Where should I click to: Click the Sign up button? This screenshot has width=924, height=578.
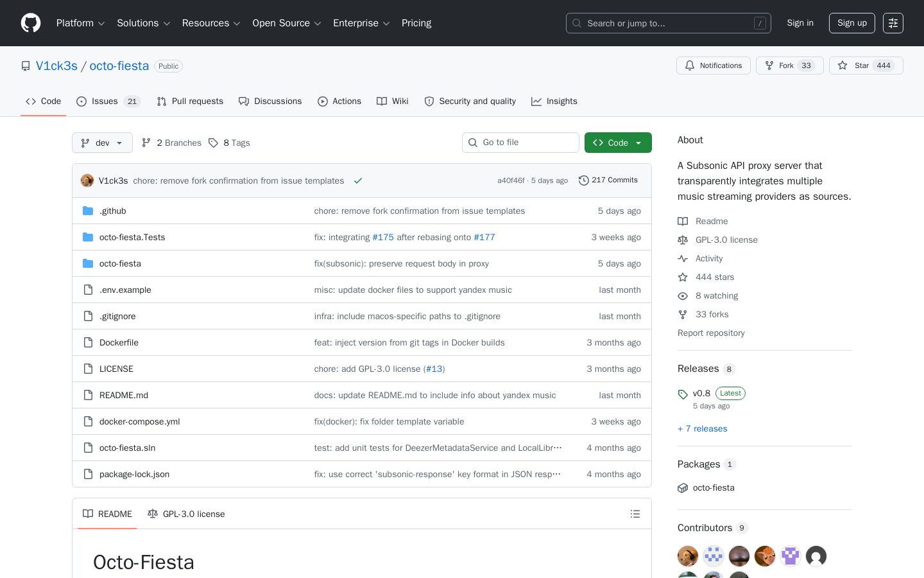pyautogui.click(x=852, y=23)
